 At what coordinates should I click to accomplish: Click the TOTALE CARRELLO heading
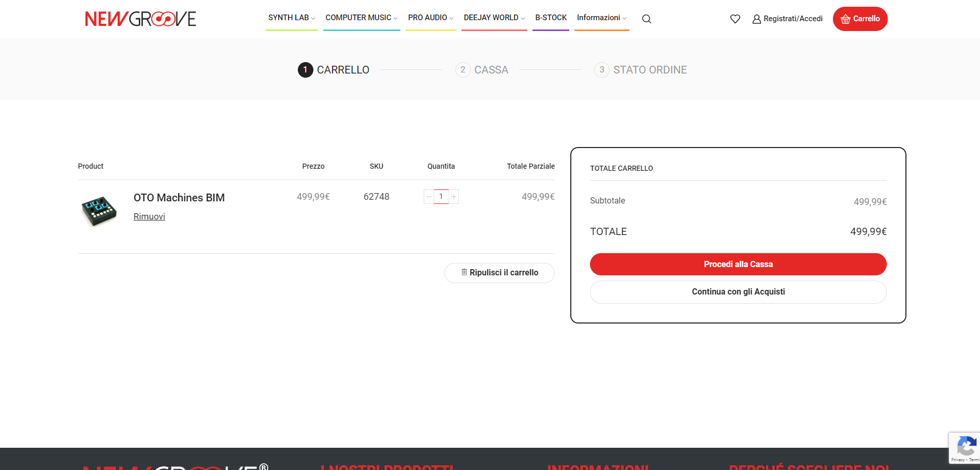622,168
